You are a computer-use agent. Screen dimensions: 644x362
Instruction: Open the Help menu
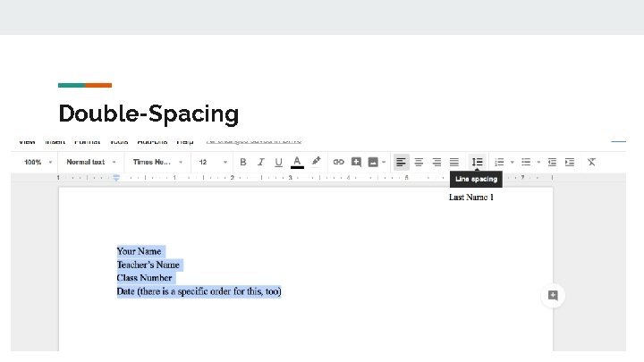click(x=185, y=141)
